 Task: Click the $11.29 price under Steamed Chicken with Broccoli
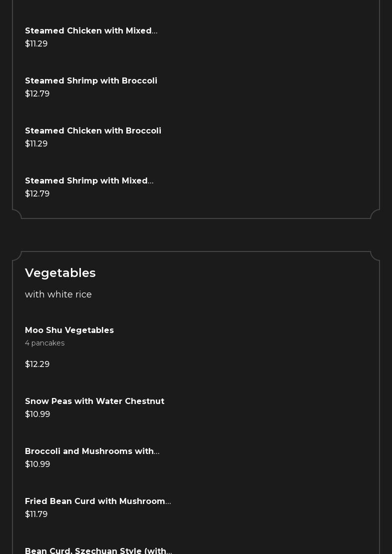click(36, 144)
